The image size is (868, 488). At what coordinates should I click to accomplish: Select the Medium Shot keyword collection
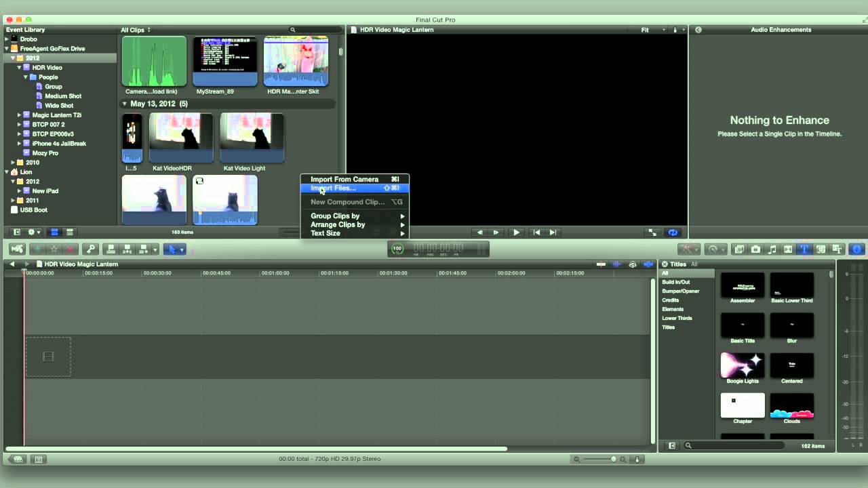[62, 96]
